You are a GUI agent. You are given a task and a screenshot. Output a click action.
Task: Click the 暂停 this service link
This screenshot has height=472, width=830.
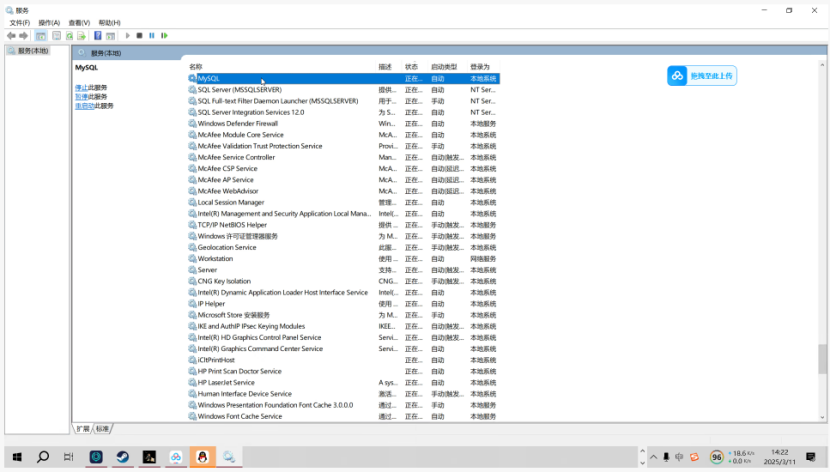(x=81, y=97)
